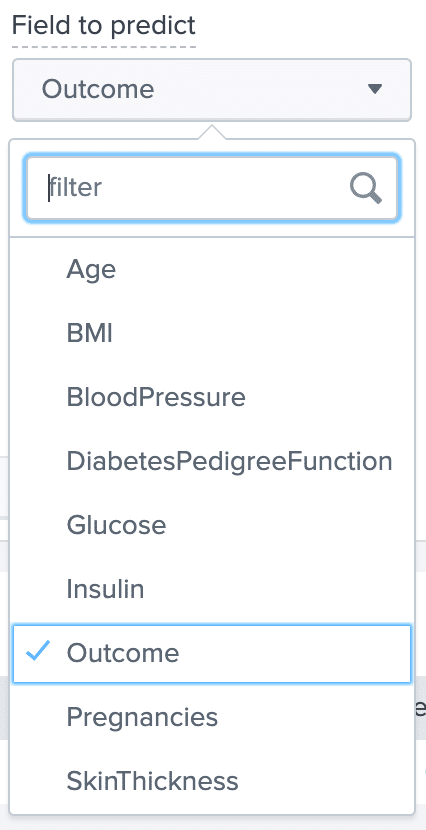Click the blue focus border of the filter box
The image size is (426, 830).
[212, 155]
